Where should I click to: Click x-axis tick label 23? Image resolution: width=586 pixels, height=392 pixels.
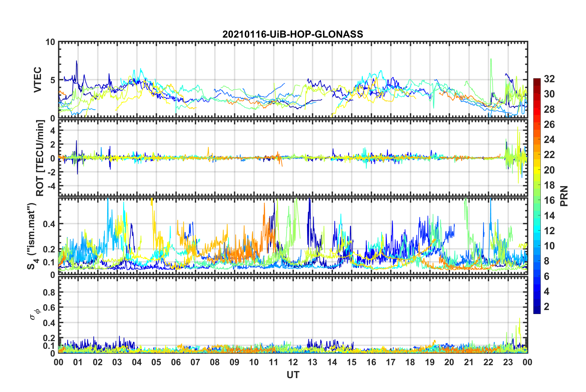[x=508, y=362]
